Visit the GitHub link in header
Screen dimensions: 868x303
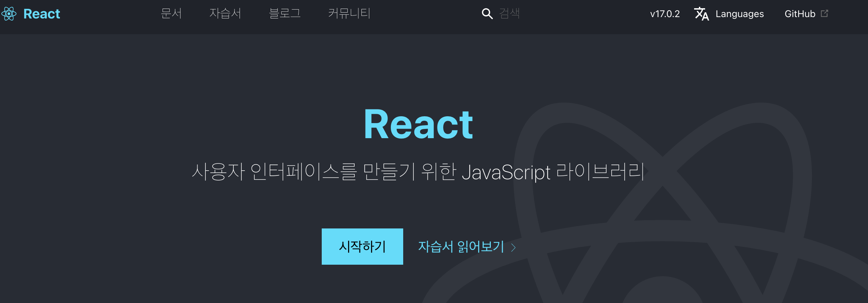[800, 14]
